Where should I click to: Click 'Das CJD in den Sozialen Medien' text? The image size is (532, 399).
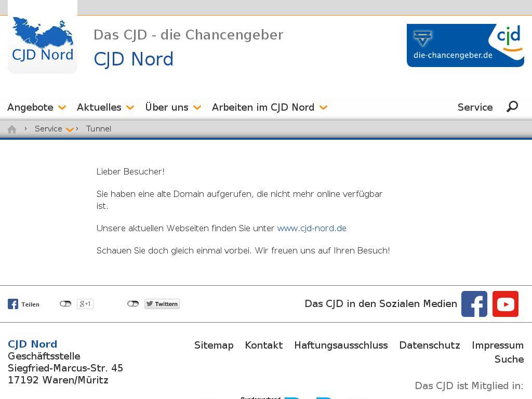click(x=381, y=303)
